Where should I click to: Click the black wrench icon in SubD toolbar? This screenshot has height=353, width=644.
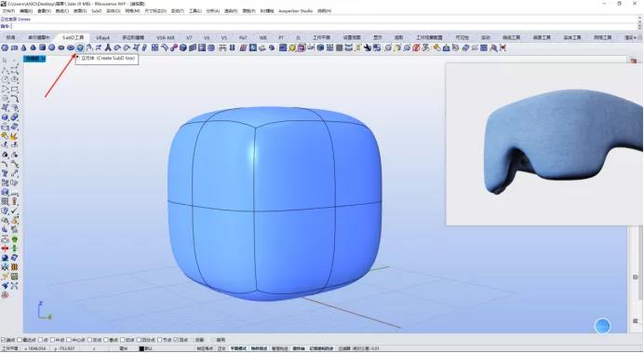click(368, 48)
